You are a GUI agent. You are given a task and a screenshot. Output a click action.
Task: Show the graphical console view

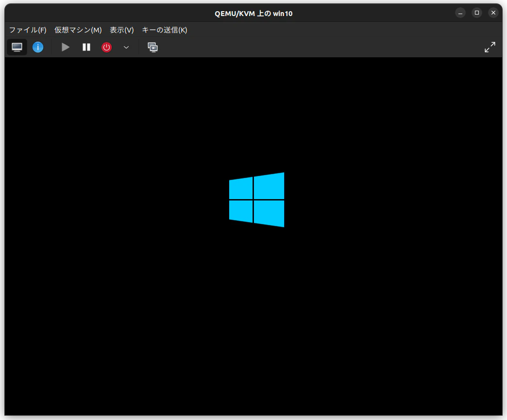pos(17,47)
